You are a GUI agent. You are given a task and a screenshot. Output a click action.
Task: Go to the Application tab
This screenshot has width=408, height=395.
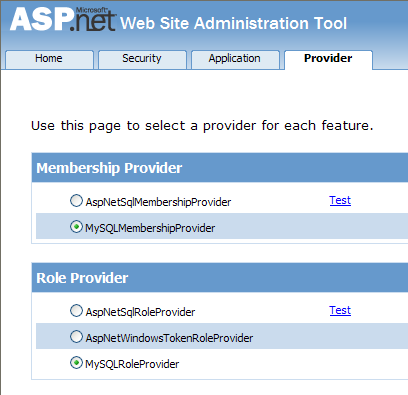click(x=235, y=60)
